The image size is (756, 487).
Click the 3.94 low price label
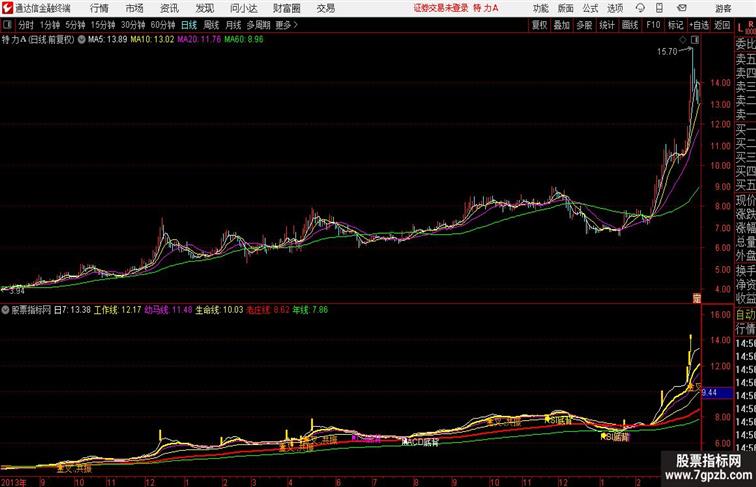17,291
